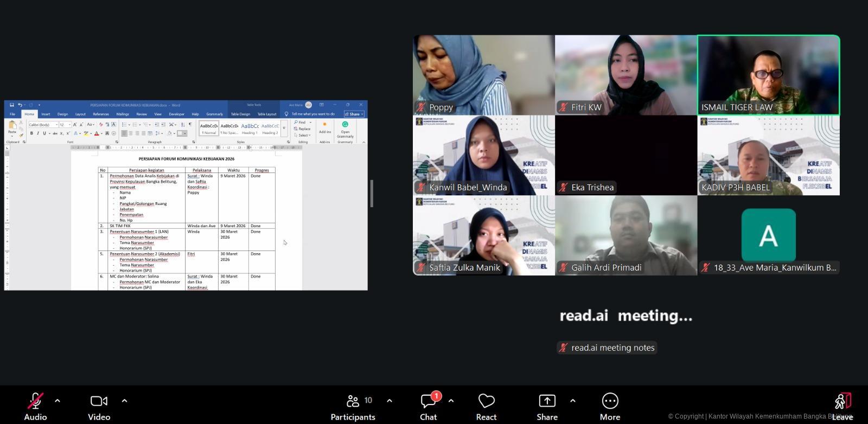Open the Participants panel
Image resolution: width=868 pixels, height=424 pixels.
[x=353, y=402]
